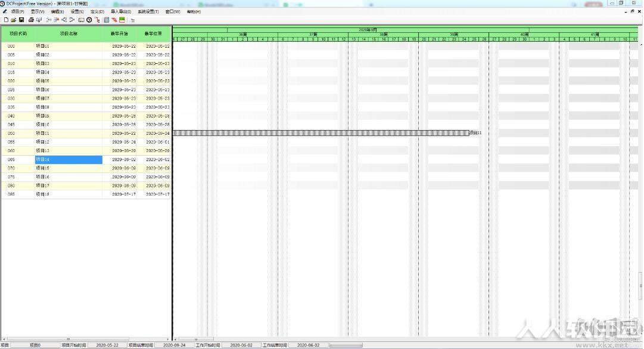This screenshot has width=644, height=349.
Task: Click project code cell 000
Action: pos(18,46)
